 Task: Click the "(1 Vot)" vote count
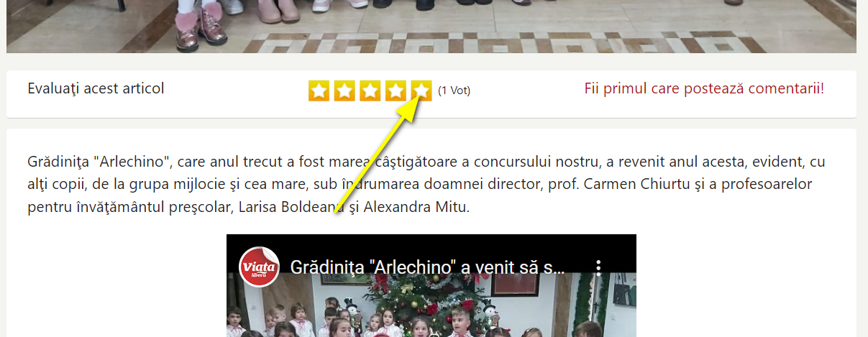pos(454,91)
